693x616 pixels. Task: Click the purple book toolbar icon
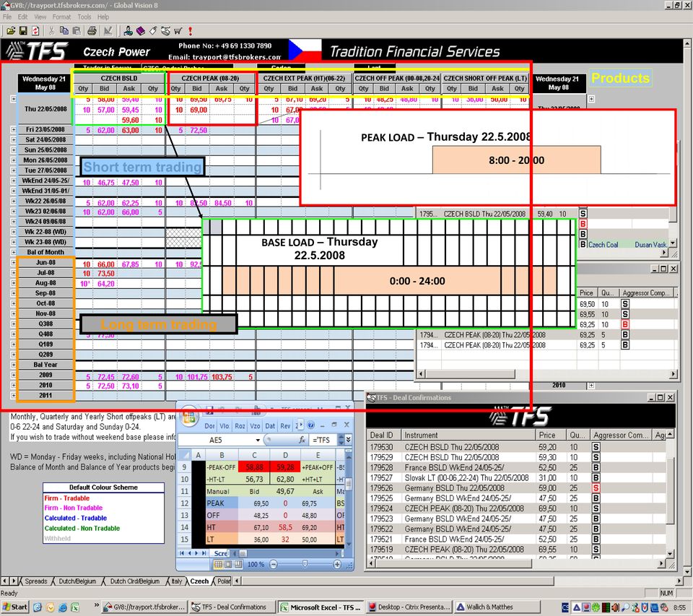(x=141, y=31)
